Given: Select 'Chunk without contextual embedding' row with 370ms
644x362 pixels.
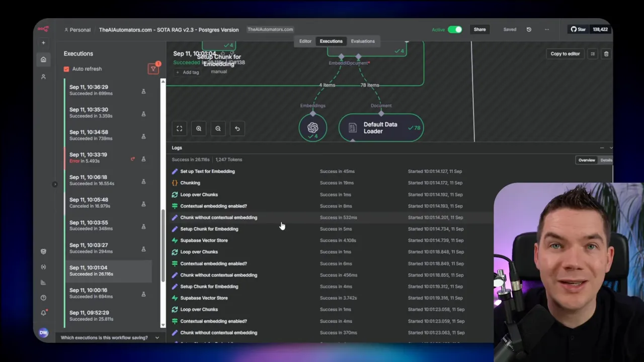Looking at the screenshot, I should (331, 333).
